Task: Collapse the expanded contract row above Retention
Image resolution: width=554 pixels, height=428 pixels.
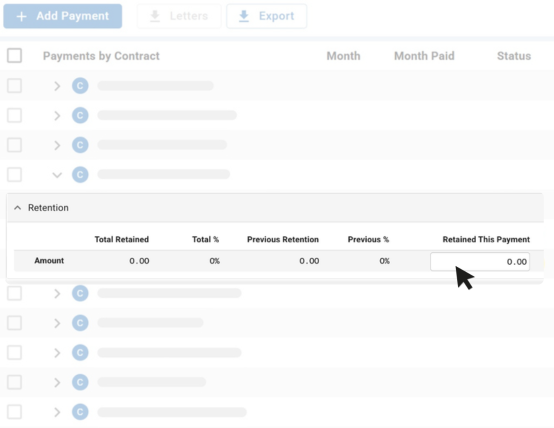Action: click(57, 175)
